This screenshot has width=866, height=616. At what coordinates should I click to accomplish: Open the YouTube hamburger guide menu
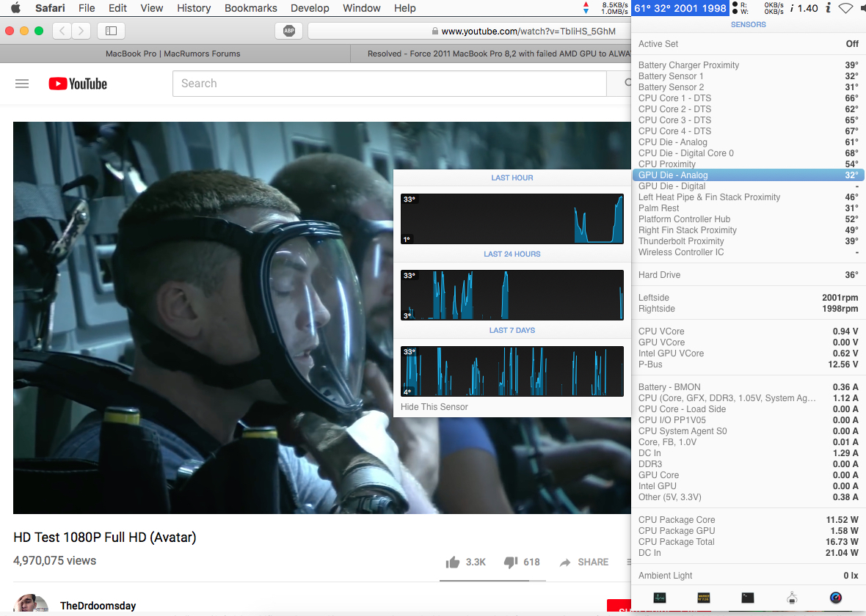[22, 84]
